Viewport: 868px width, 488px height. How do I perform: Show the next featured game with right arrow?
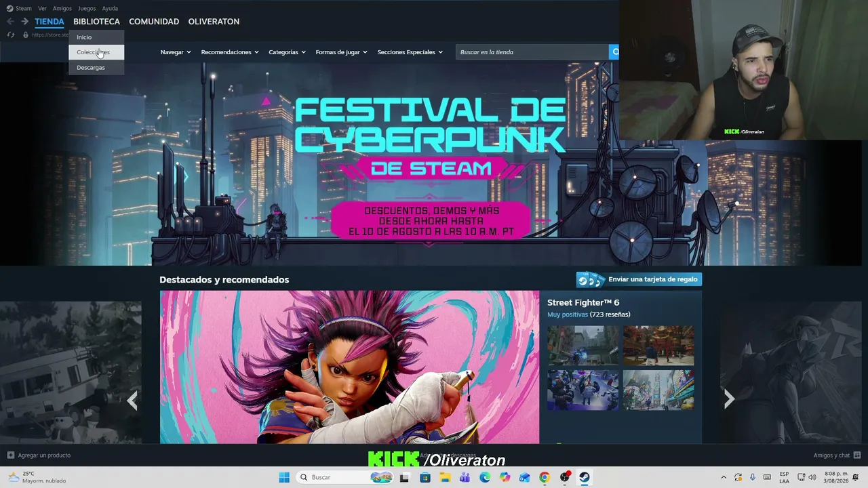[729, 400]
